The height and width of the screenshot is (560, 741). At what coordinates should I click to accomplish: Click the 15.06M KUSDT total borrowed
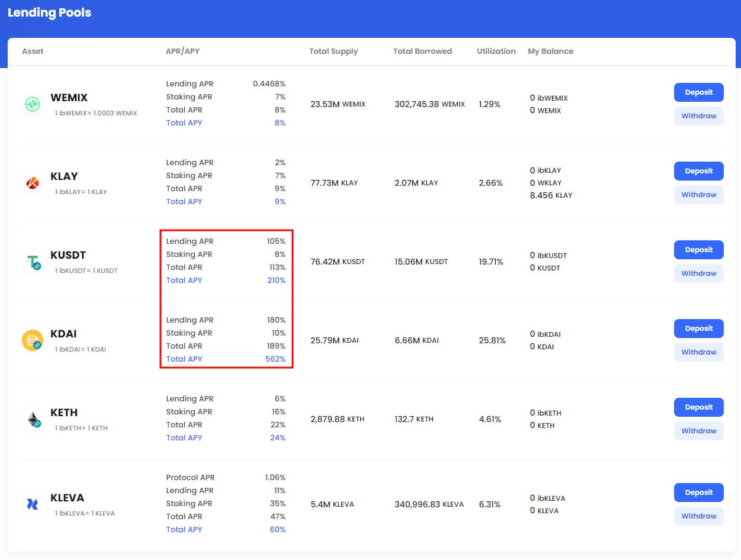pyautogui.click(x=421, y=262)
